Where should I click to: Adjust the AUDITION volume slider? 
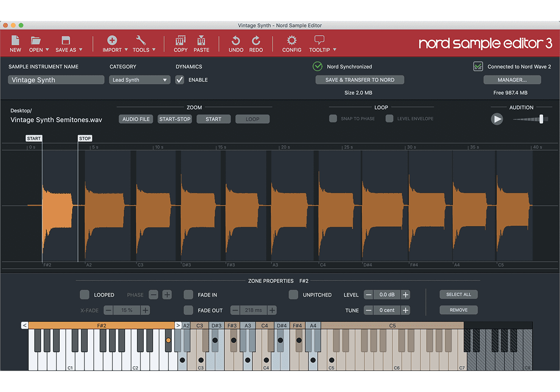tap(541, 119)
